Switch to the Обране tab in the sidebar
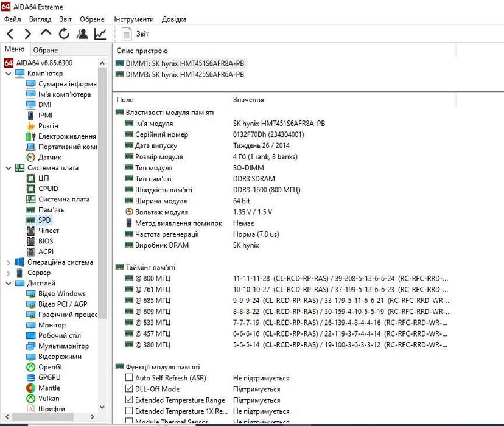 click(x=46, y=50)
